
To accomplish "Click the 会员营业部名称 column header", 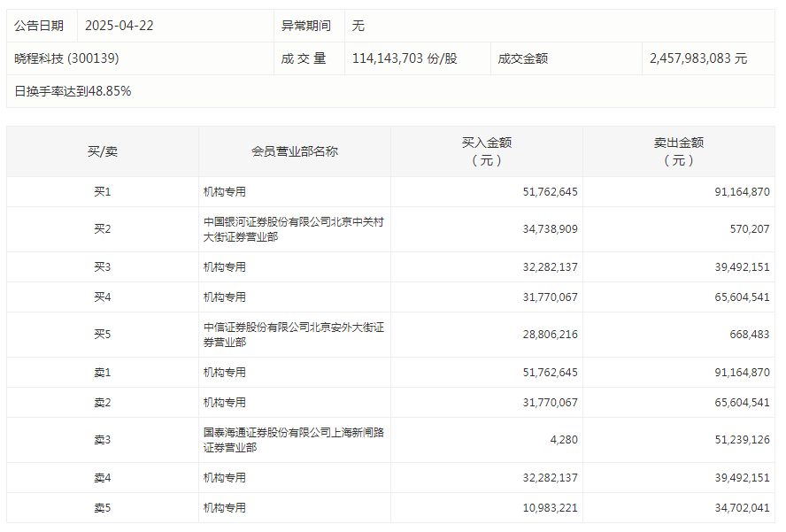I will coord(295,151).
